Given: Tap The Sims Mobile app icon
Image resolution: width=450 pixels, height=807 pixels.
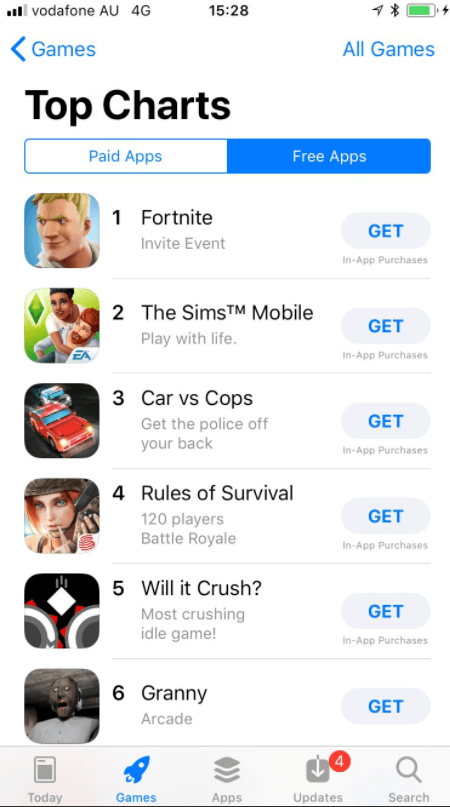Looking at the screenshot, I should tap(62, 325).
